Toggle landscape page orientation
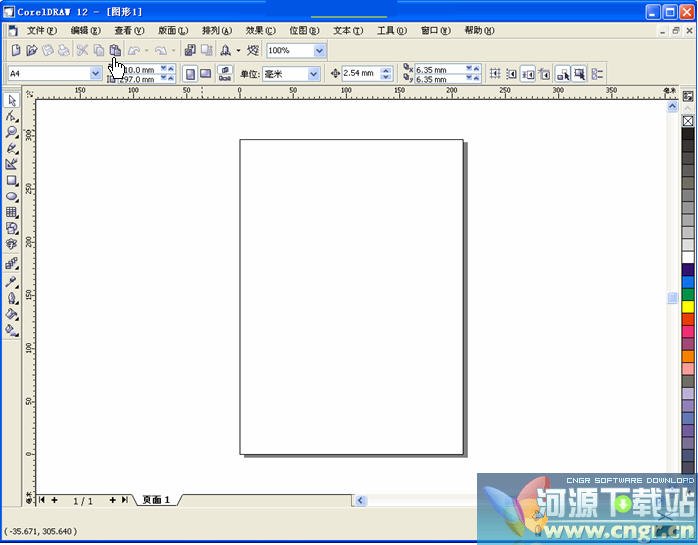The width and height of the screenshot is (698, 545). [x=205, y=74]
